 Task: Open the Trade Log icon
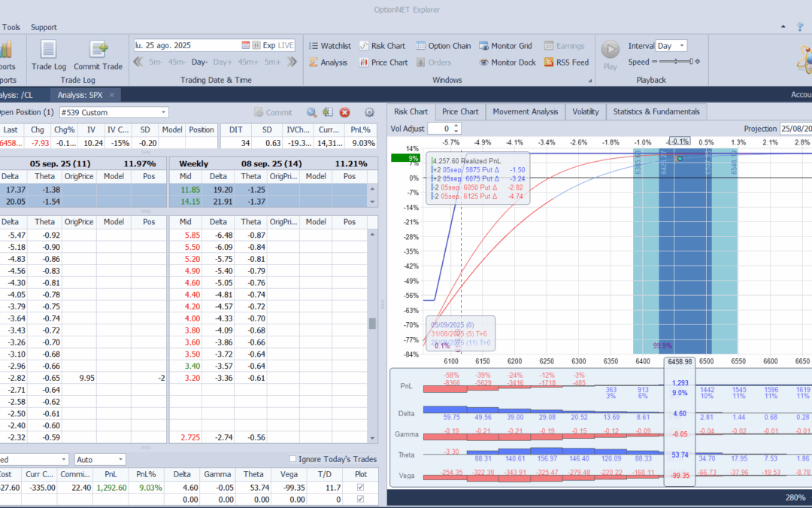pyautogui.click(x=49, y=50)
